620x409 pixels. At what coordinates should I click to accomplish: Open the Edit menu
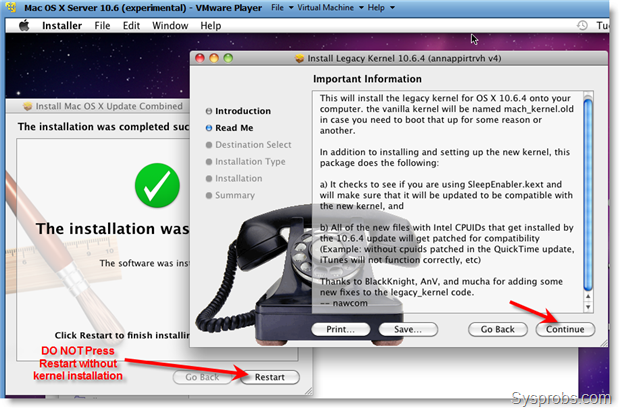[x=131, y=26]
